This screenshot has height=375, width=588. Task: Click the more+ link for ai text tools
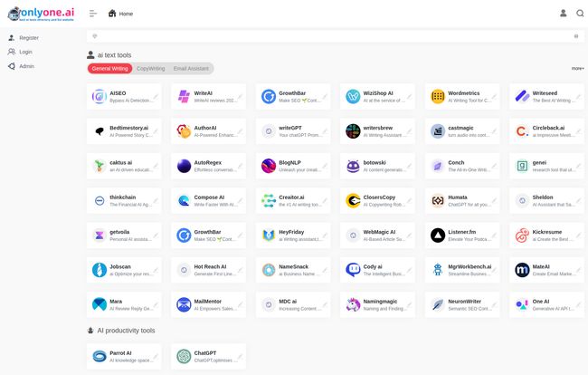[x=577, y=68]
